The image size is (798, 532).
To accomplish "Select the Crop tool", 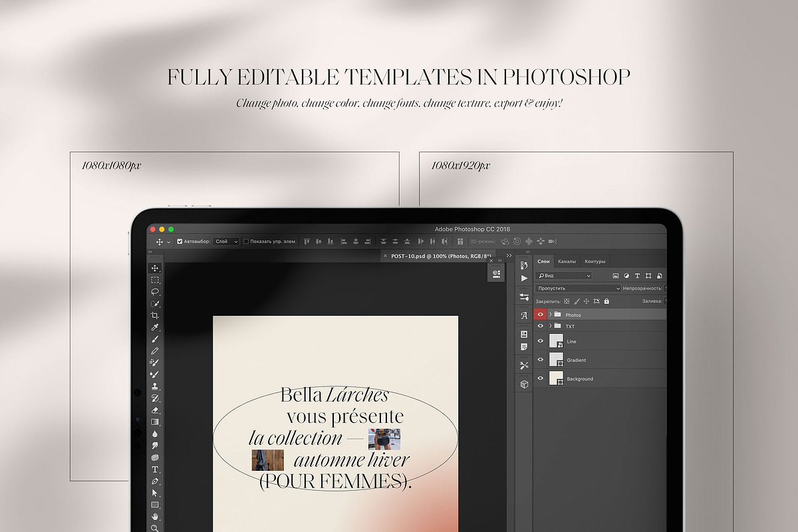I will [155, 315].
